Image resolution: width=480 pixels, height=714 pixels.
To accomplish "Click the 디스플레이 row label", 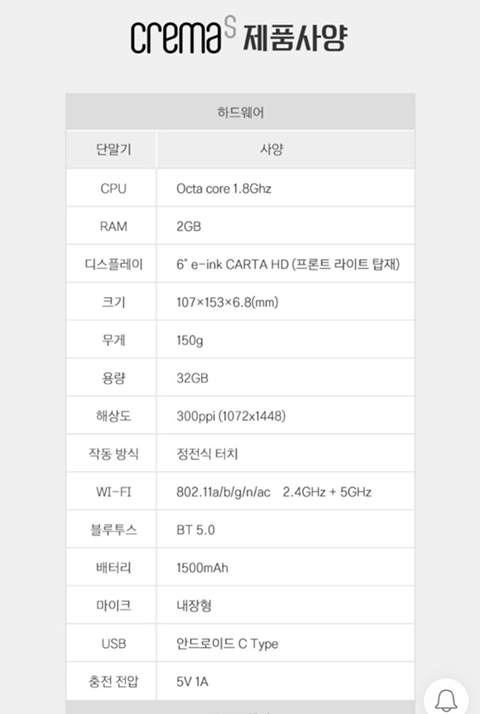I will [x=113, y=264].
